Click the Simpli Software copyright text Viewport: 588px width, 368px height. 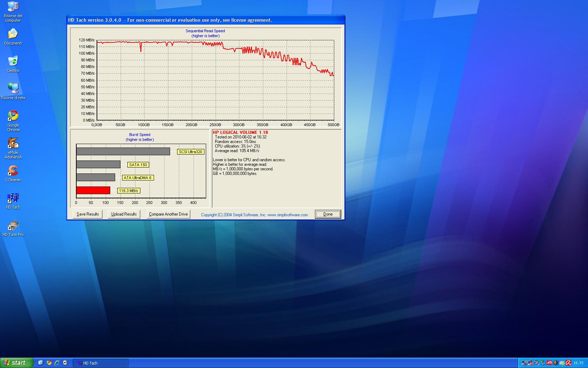pyautogui.click(x=254, y=215)
